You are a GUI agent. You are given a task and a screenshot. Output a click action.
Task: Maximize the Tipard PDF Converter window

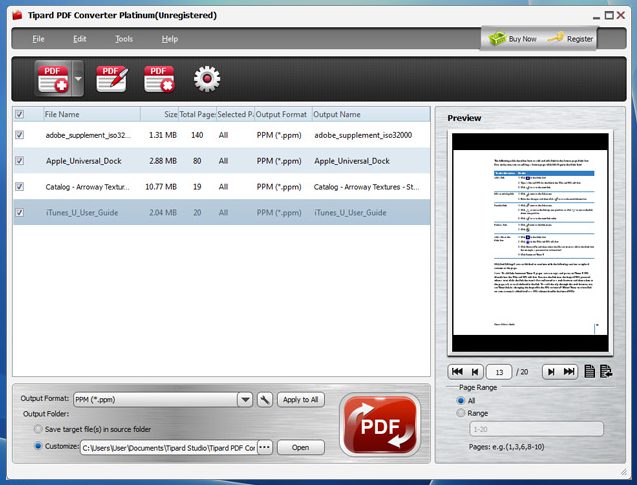click(x=609, y=15)
